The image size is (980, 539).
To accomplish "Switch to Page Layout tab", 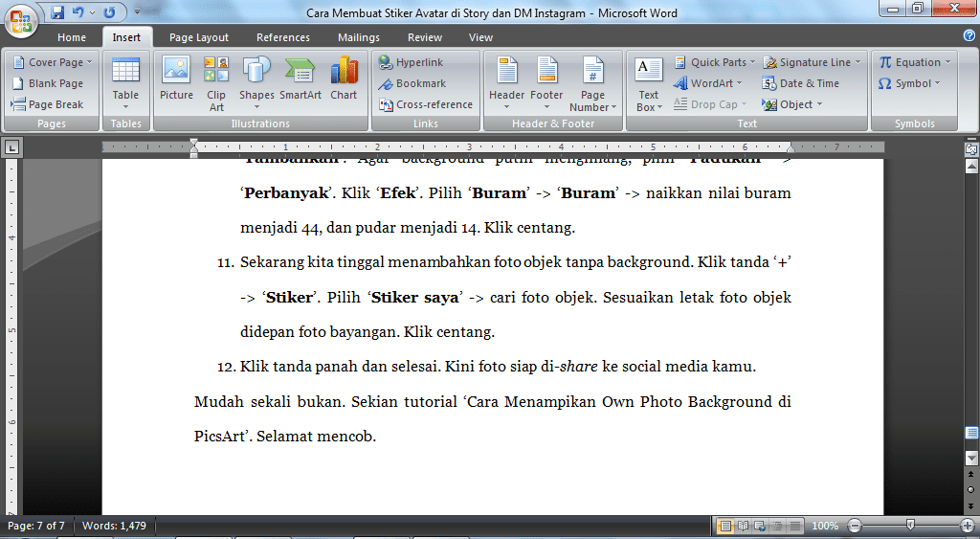I will [199, 37].
